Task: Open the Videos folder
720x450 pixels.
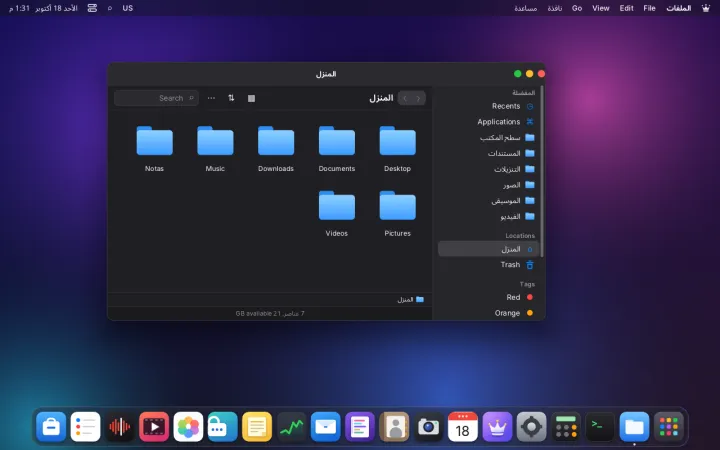Action: [x=337, y=214]
